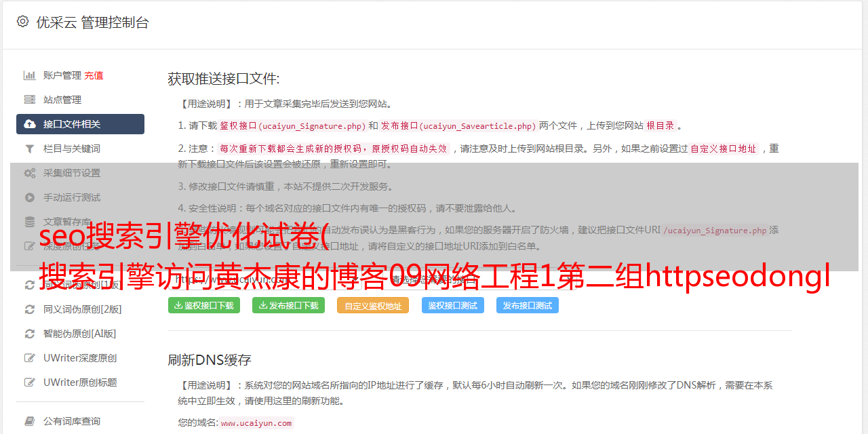Click the orange 自定义鉴权地址 button
The image size is (868, 434).
pyautogui.click(x=373, y=305)
